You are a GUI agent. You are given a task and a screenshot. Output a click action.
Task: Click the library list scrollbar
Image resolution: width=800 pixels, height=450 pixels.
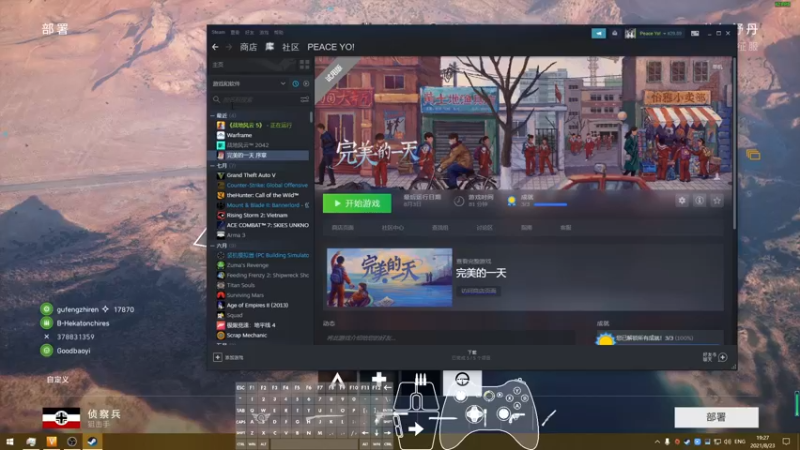coord(311,117)
